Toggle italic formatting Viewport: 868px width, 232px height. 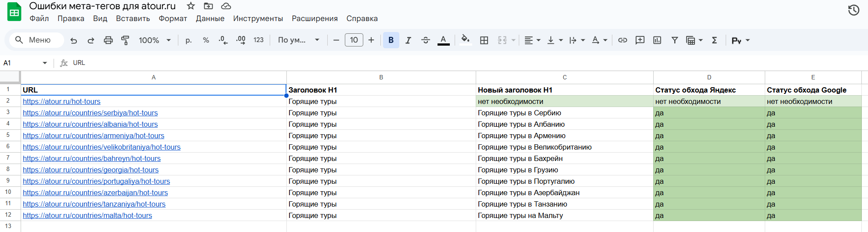(x=408, y=40)
